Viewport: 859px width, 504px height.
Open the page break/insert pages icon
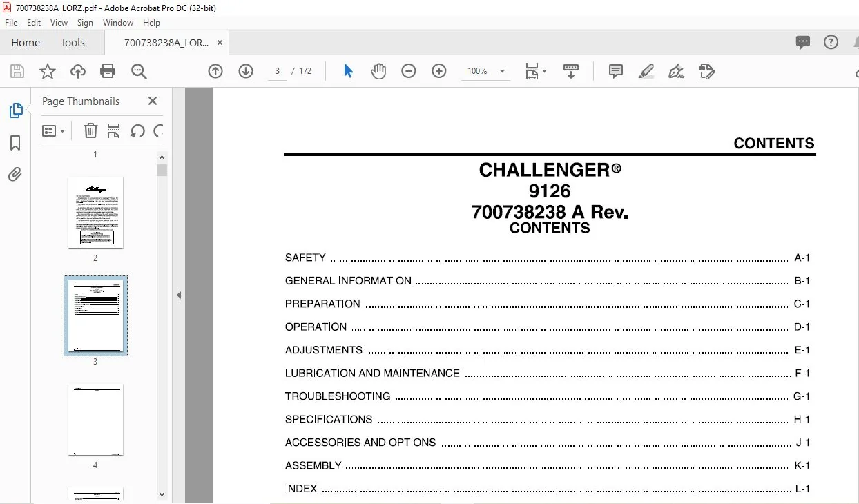click(x=114, y=130)
